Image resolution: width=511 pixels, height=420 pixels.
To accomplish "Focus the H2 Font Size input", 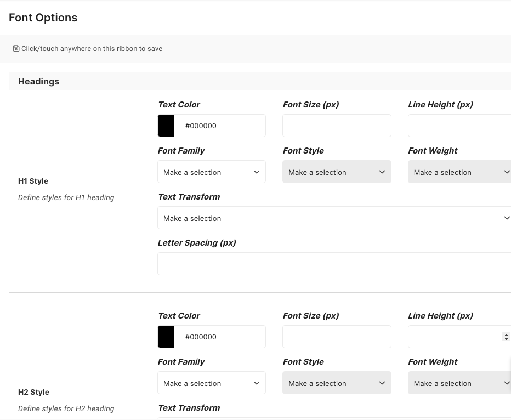I will coord(337,337).
